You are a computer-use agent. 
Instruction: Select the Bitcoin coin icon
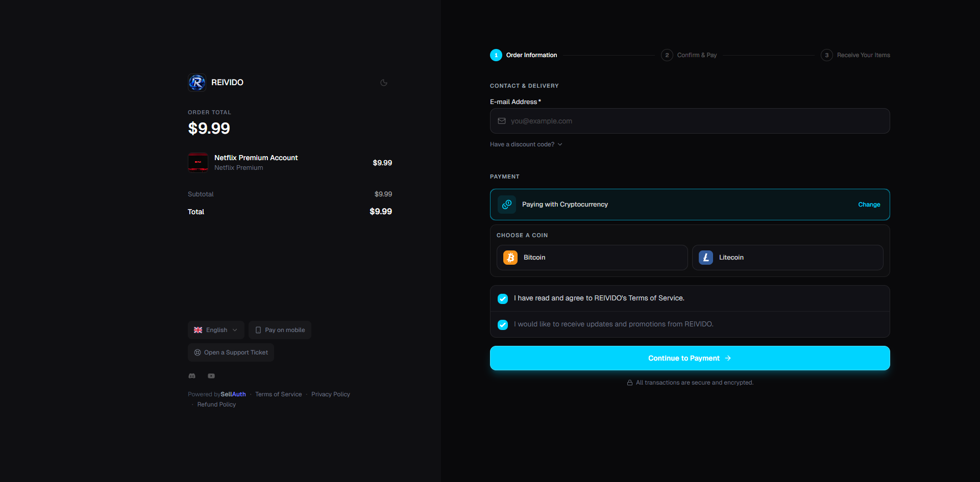click(x=510, y=258)
